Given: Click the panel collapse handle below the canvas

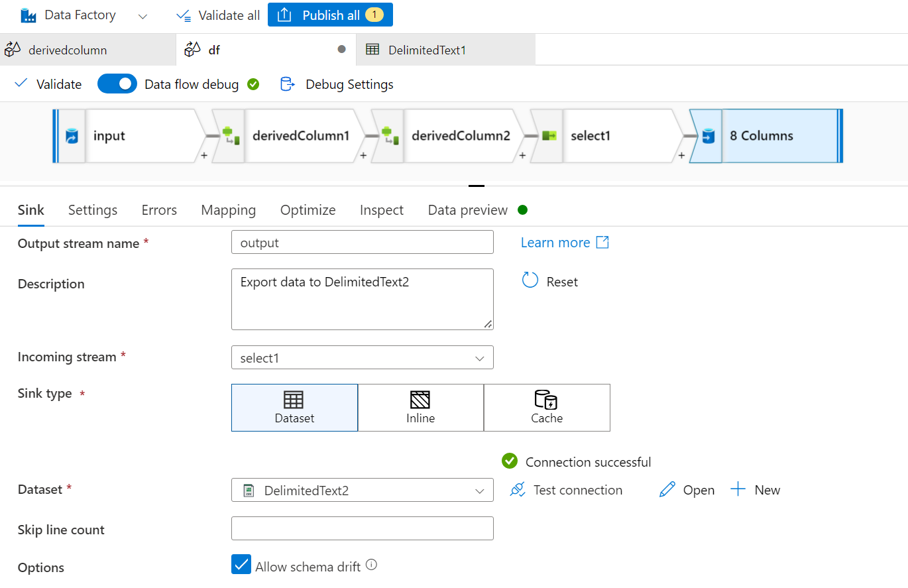Looking at the screenshot, I should click(476, 186).
